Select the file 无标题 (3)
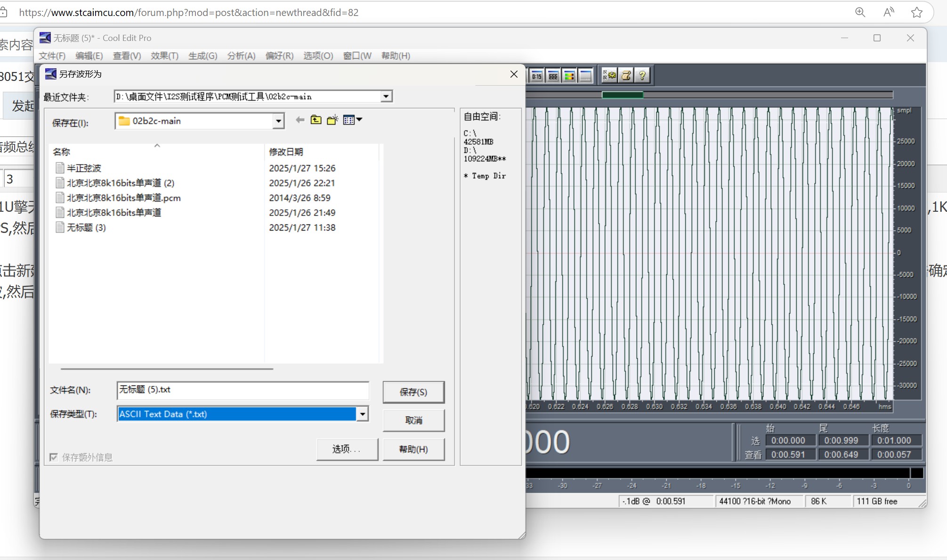 [x=86, y=227]
